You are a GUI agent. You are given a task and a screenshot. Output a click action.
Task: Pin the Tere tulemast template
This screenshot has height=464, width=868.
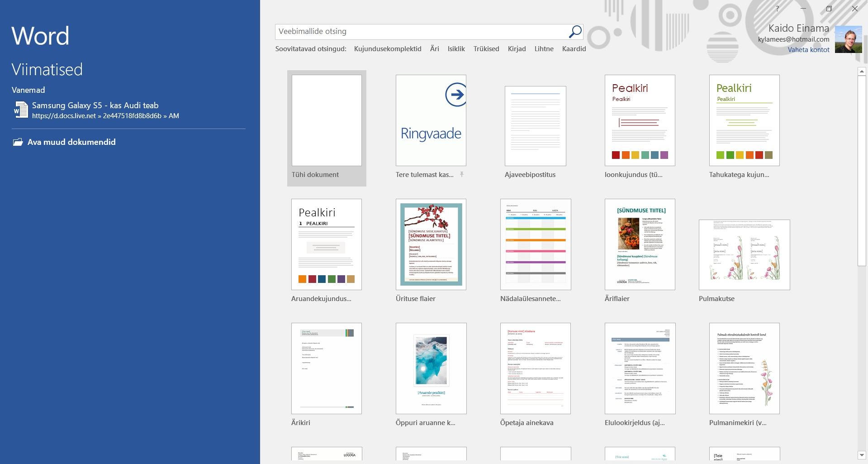tap(462, 174)
